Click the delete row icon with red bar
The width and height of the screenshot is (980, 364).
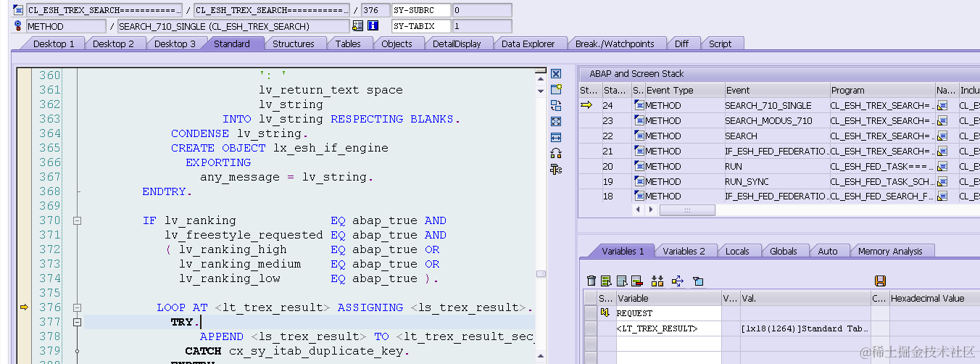click(637, 281)
